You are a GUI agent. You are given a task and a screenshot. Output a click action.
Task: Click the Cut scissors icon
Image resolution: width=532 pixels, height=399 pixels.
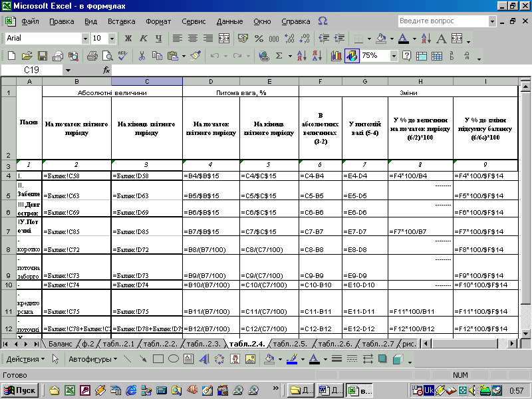[142, 56]
